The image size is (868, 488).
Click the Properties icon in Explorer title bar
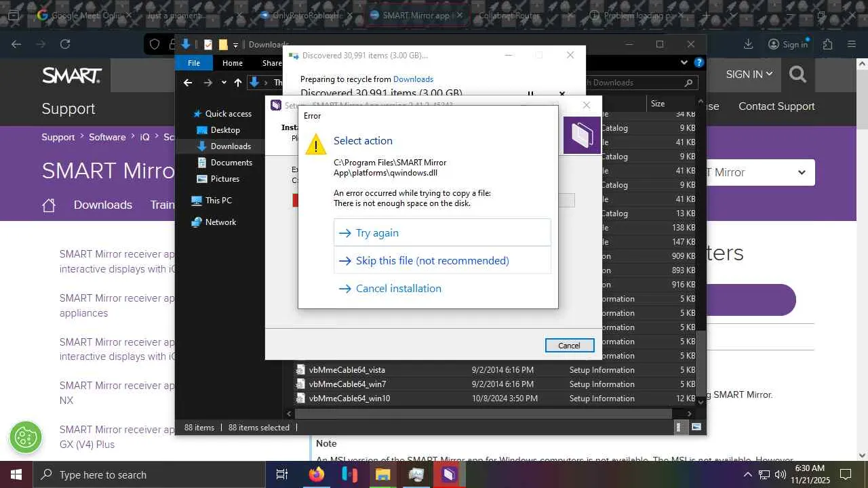208,45
